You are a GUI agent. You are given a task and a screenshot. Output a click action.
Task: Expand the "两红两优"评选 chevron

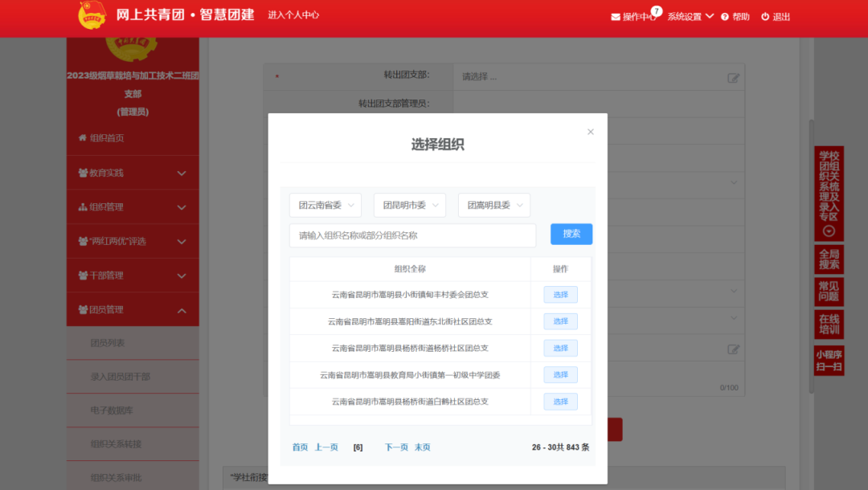click(182, 242)
